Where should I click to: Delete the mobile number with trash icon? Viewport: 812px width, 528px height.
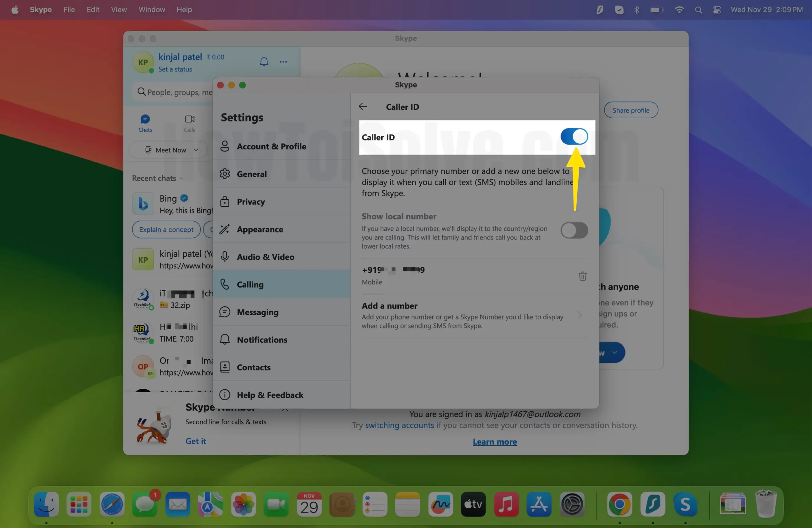[x=582, y=276]
